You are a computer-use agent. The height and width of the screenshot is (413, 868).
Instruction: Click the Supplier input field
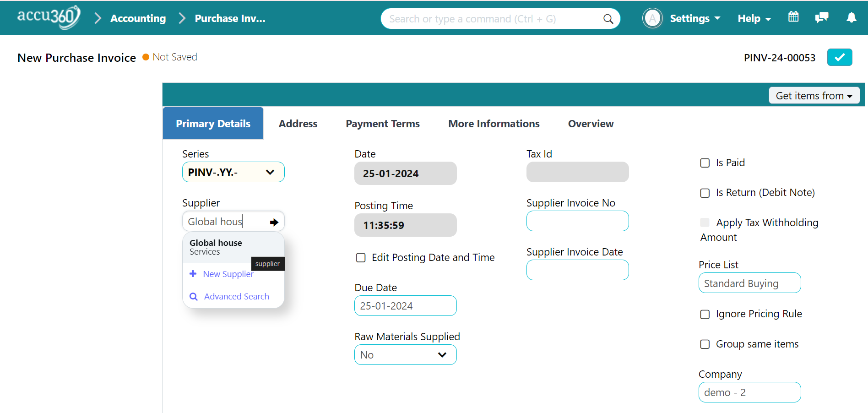point(233,222)
